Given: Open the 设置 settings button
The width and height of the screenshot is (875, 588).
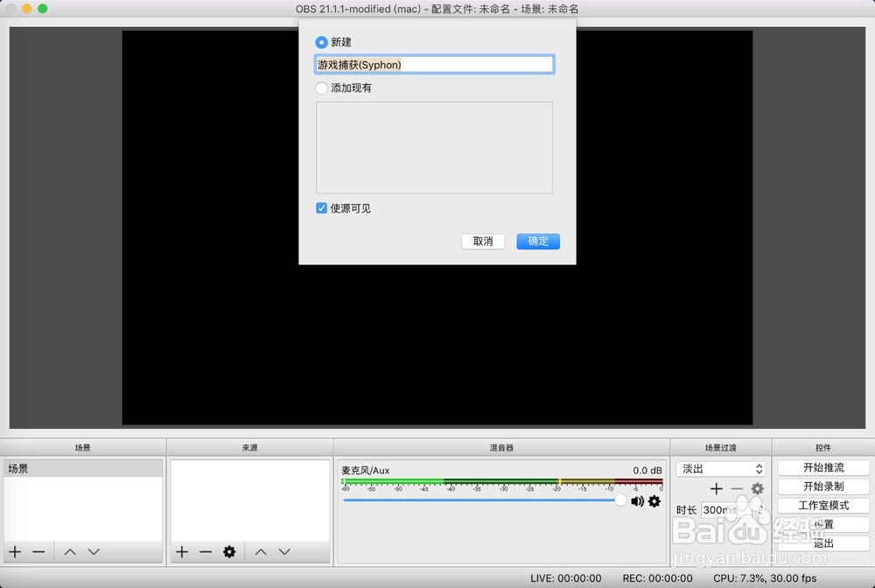Looking at the screenshot, I should tap(823, 524).
